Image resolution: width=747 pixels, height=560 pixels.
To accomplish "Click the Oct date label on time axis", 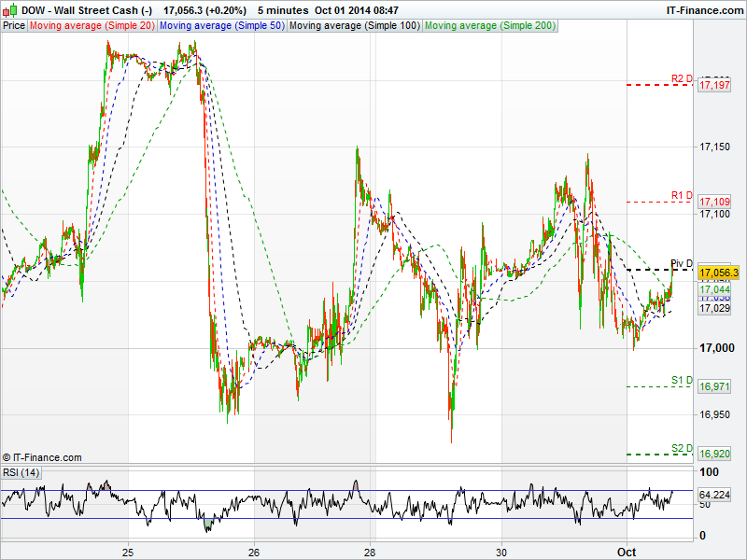I will [x=627, y=552].
